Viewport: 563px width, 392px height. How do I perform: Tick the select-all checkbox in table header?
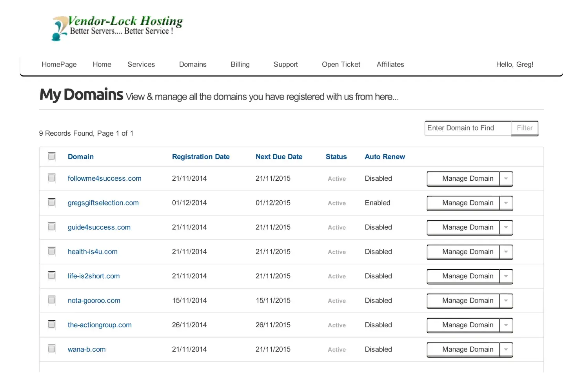(52, 156)
